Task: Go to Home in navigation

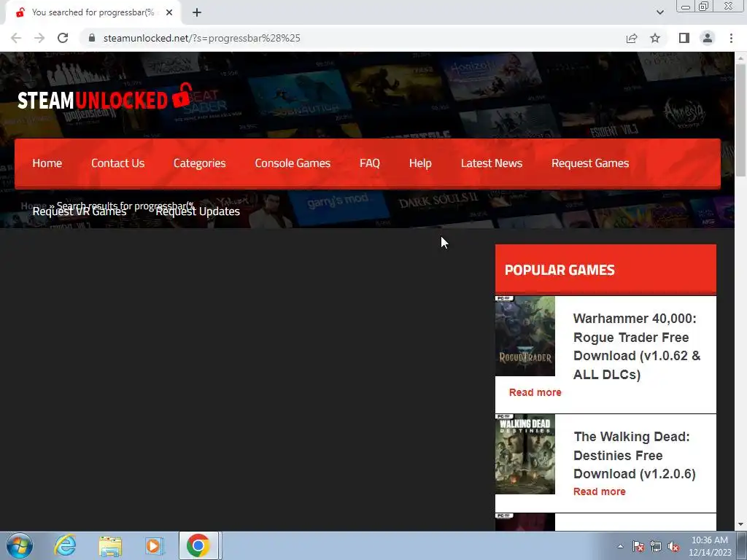Action: pos(47,163)
